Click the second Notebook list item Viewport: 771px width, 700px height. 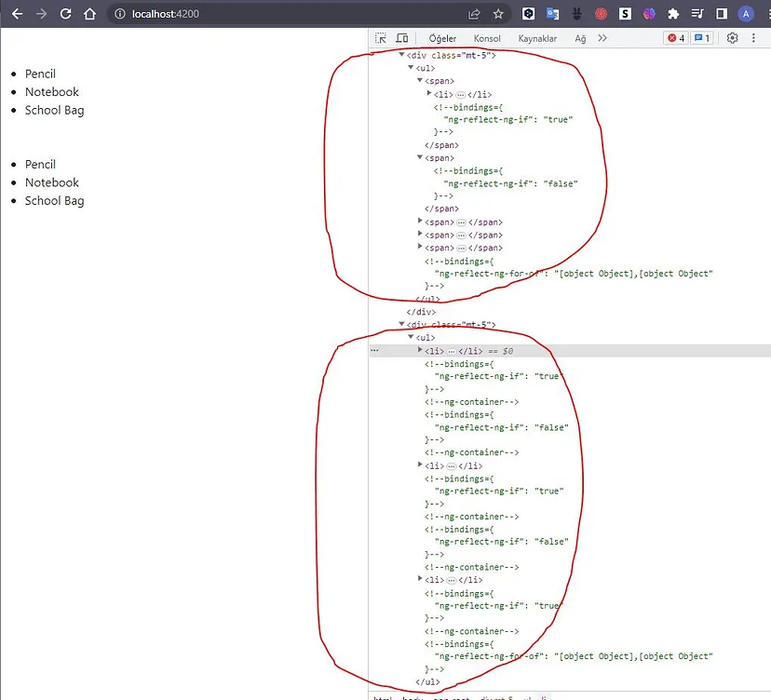point(51,182)
